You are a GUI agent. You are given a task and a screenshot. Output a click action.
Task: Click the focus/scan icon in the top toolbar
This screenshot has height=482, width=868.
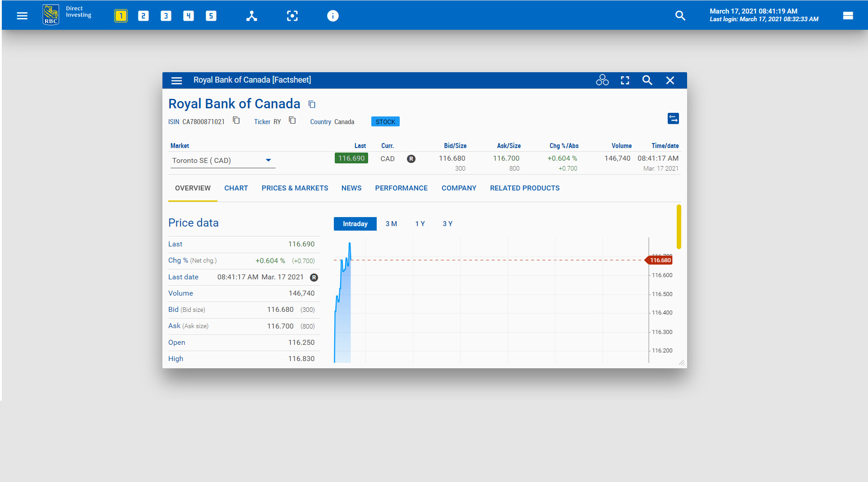pos(292,15)
